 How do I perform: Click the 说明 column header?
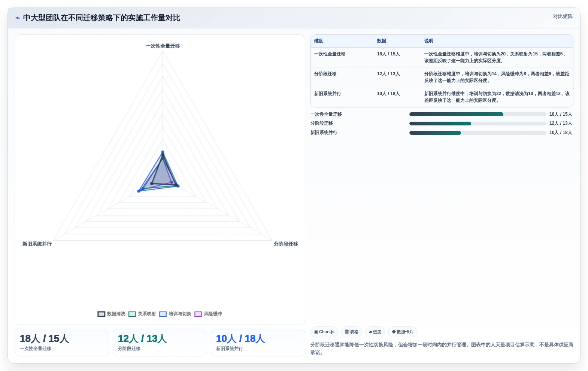click(429, 41)
